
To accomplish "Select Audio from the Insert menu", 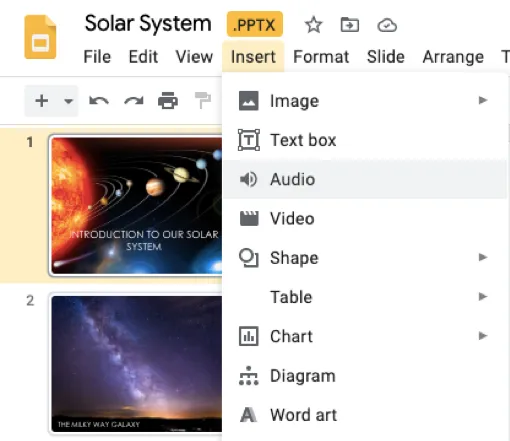I will tap(365, 179).
